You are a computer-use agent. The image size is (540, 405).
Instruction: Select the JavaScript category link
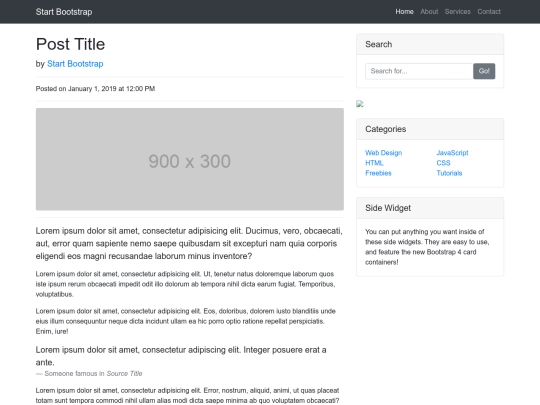coord(453,153)
